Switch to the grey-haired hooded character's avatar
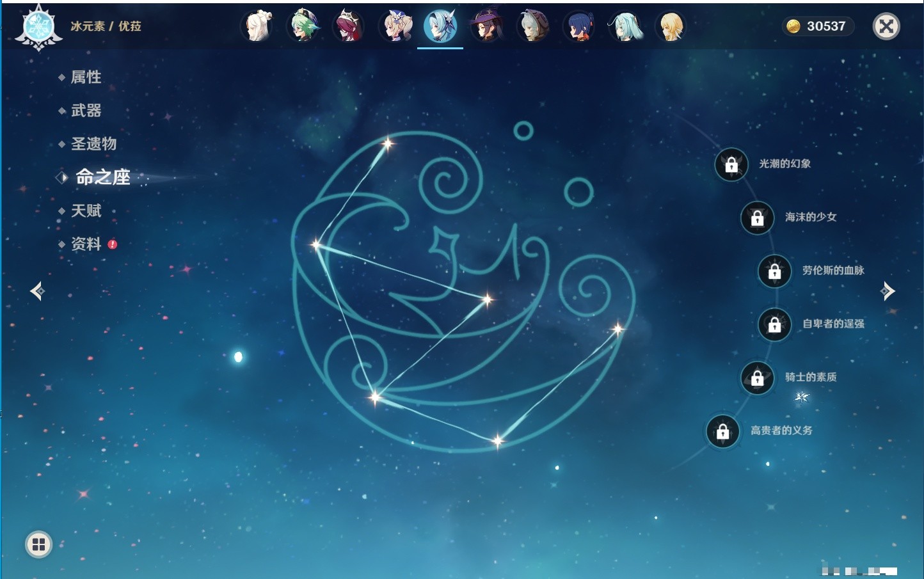924x579 pixels. (x=533, y=26)
